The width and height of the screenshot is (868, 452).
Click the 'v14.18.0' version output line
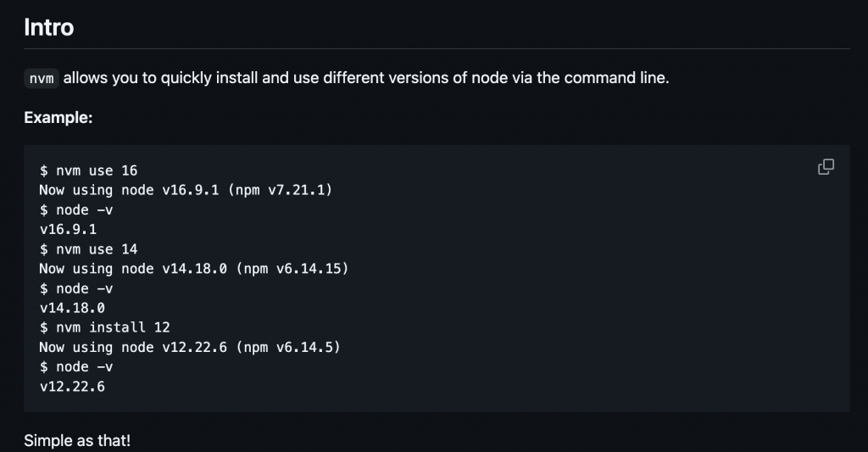click(72, 308)
